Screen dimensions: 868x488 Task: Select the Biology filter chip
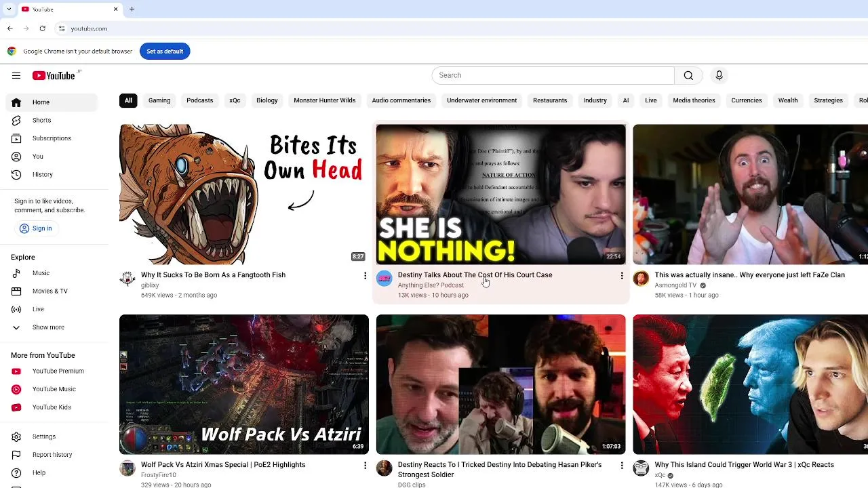tap(267, 100)
